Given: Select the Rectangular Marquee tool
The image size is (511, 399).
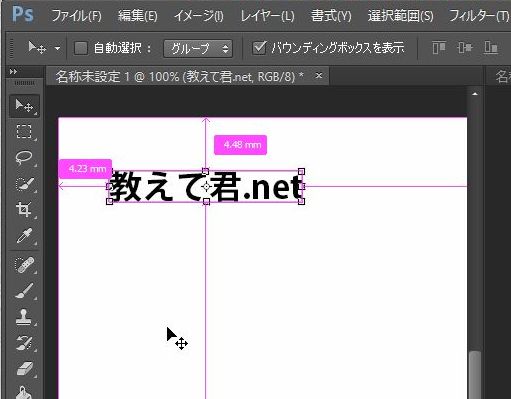Looking at the screenshot, I should click(24, 131).
